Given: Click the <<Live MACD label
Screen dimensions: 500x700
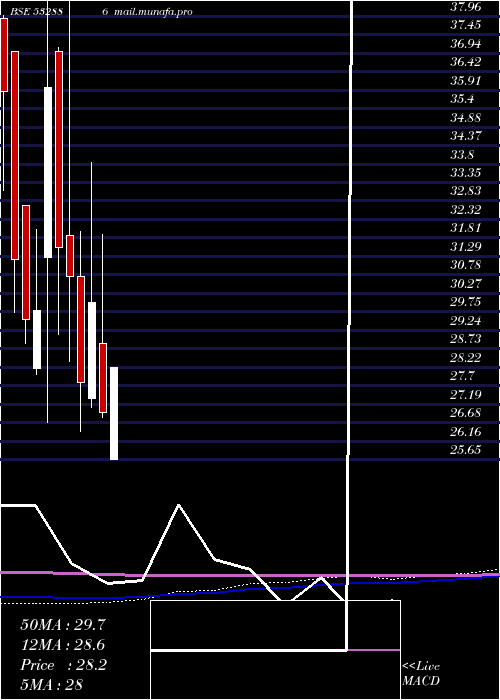Looking at the screenshot, I should 421,674.
